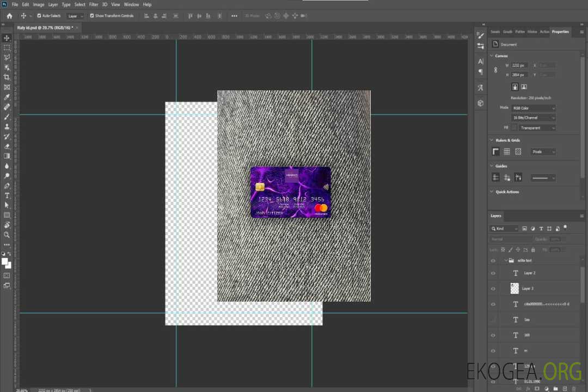Uncheck Show Transform Controls
The width and height of the screenshot is (588, 392).
coord(91,16)
